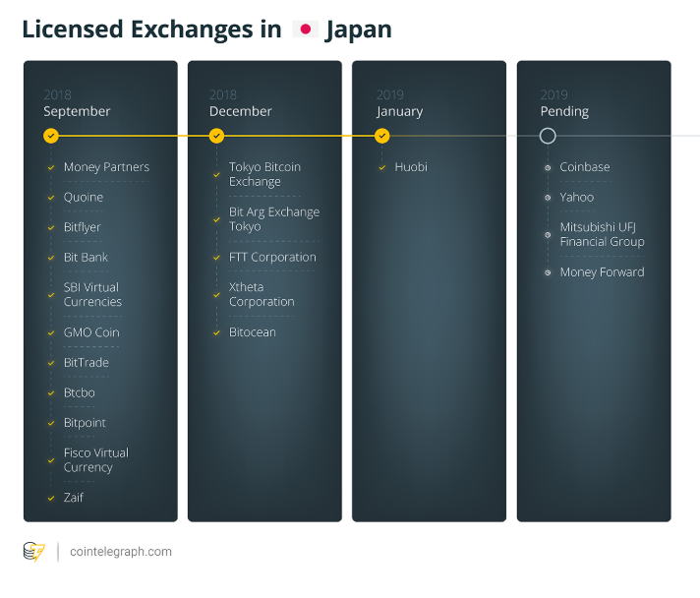Screen dimensions: 700x598
Task: Click the 'Xtheta Corporation' entry
Action: click(262, 294)
